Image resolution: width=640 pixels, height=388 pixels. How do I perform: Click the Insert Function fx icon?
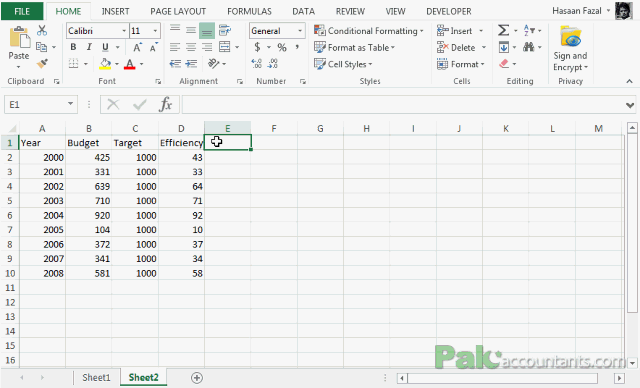(165, 105)
